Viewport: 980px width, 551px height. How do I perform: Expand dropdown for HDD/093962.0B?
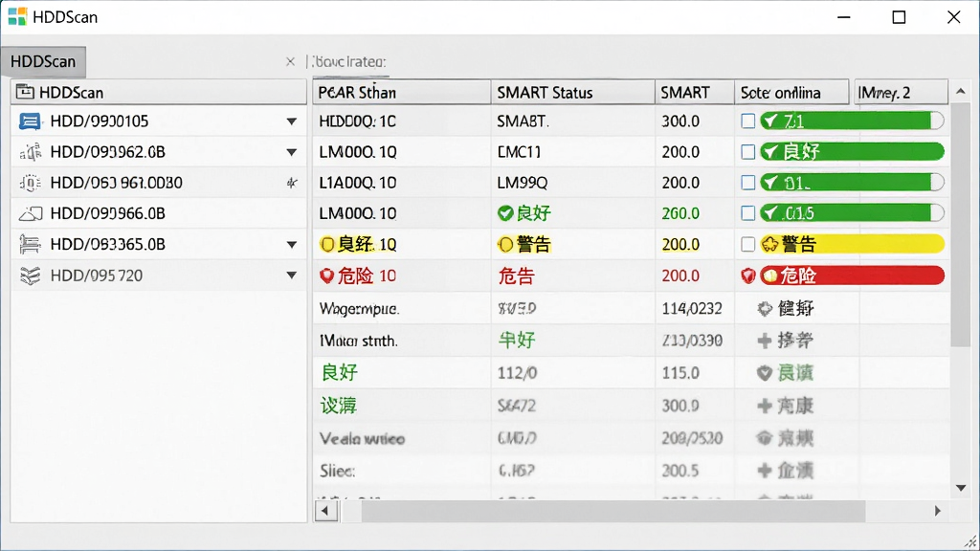tap(291, 152)
